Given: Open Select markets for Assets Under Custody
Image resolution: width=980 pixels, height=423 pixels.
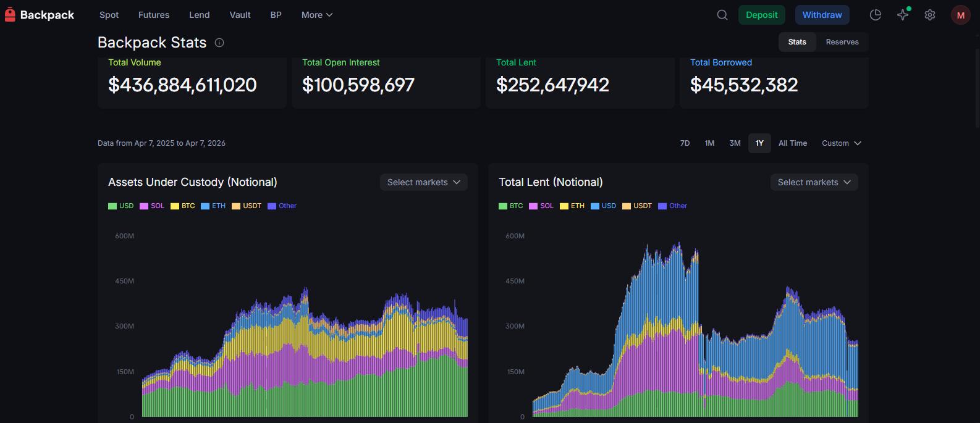Looking at the screenshot, I should click(423, 182).
